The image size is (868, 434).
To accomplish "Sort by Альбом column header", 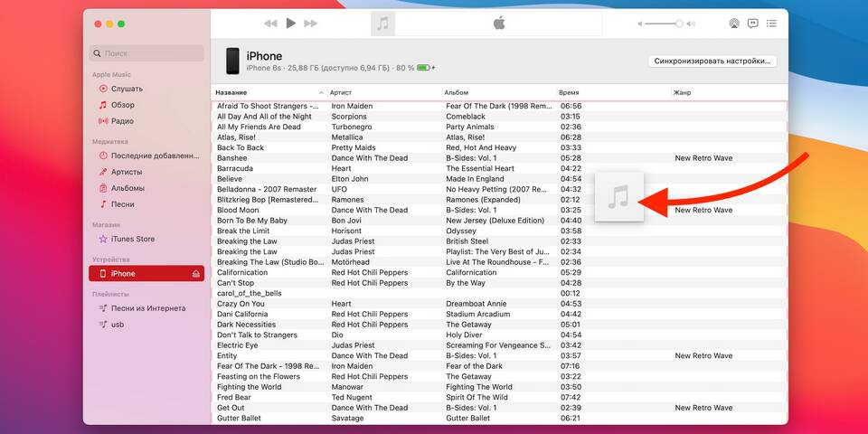I will (456, 92).
